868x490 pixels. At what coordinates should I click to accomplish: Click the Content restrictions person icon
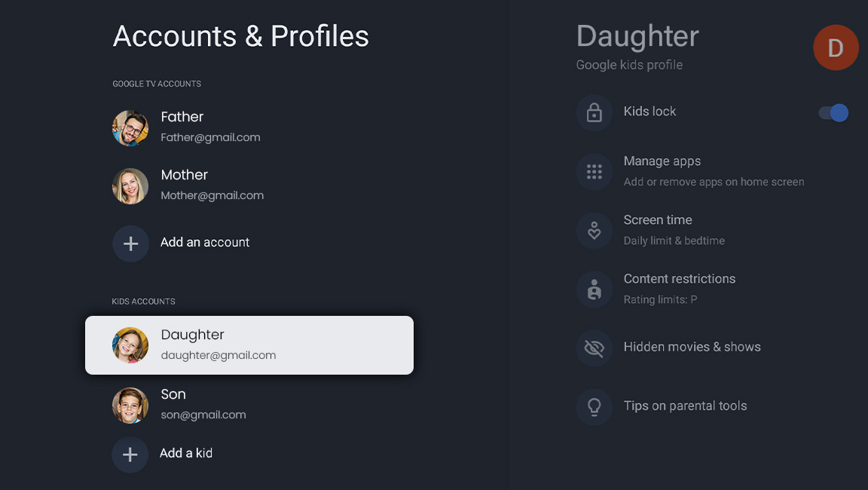(x=594, y=289)
